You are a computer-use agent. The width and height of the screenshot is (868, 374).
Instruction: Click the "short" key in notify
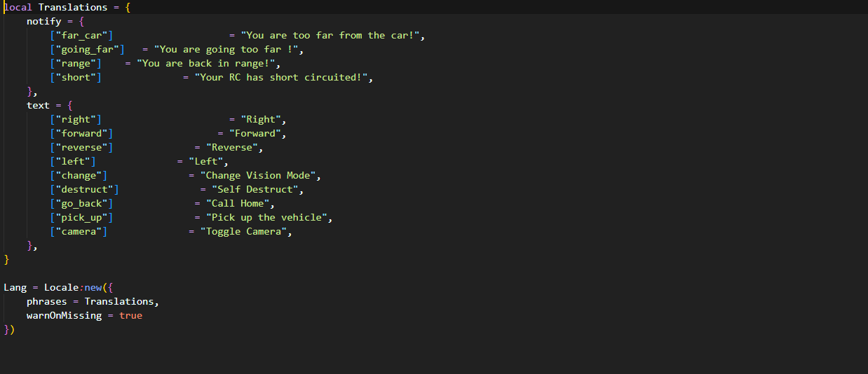pos(76,77)
